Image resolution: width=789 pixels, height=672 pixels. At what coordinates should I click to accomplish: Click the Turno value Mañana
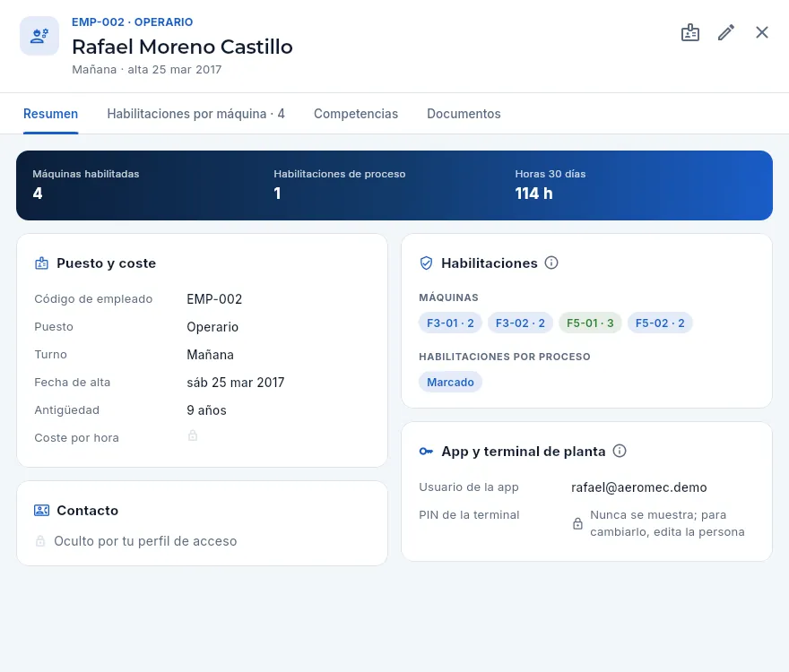pos(211,355)
